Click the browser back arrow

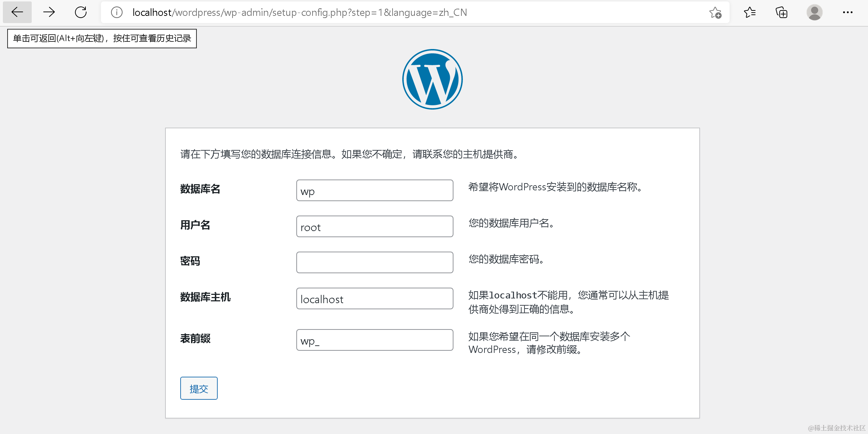click(17, 12)
